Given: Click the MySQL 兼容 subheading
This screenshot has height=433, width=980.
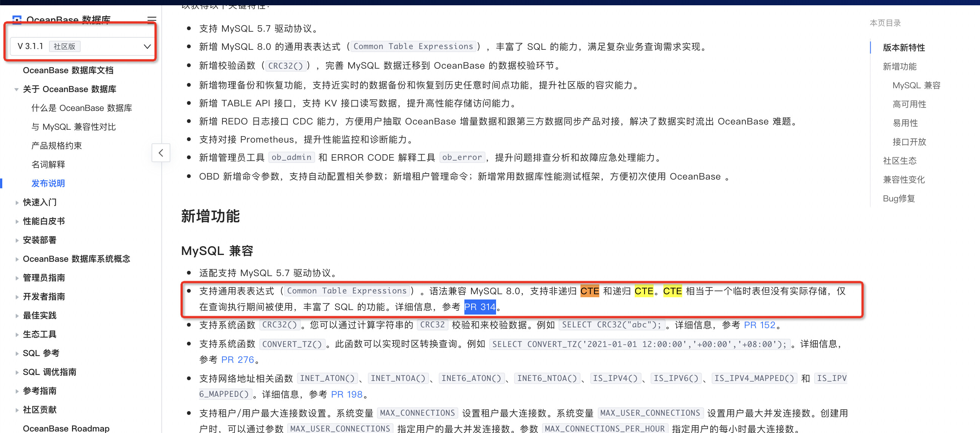Looking at the screenshot, I should pyautogui.click(x=217, y=250).
